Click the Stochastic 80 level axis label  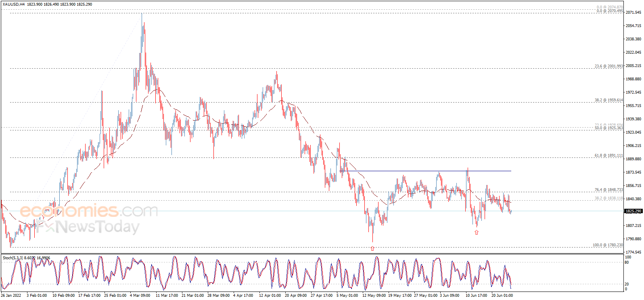[x=627, y=262]
